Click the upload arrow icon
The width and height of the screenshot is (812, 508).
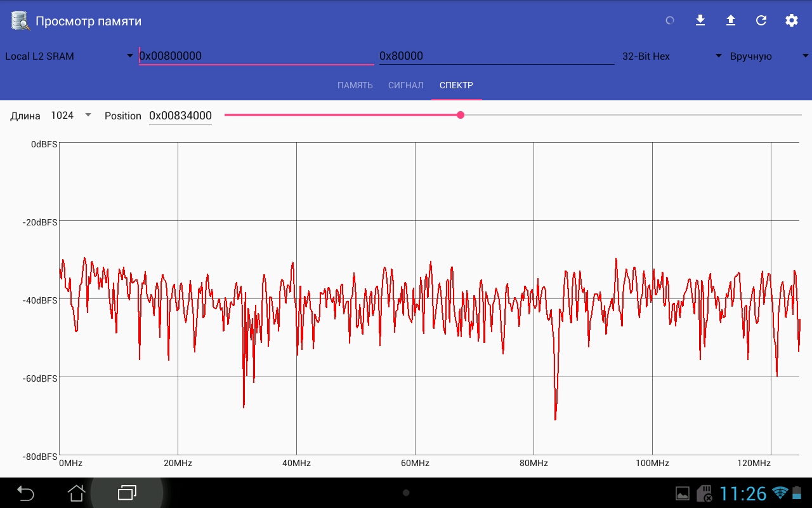point(731,20)
